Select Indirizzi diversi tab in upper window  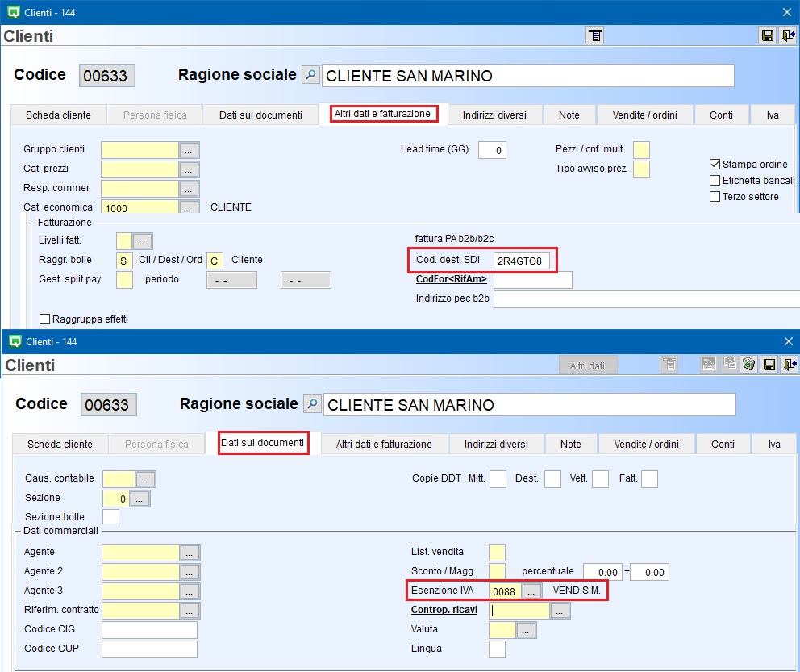494,115
